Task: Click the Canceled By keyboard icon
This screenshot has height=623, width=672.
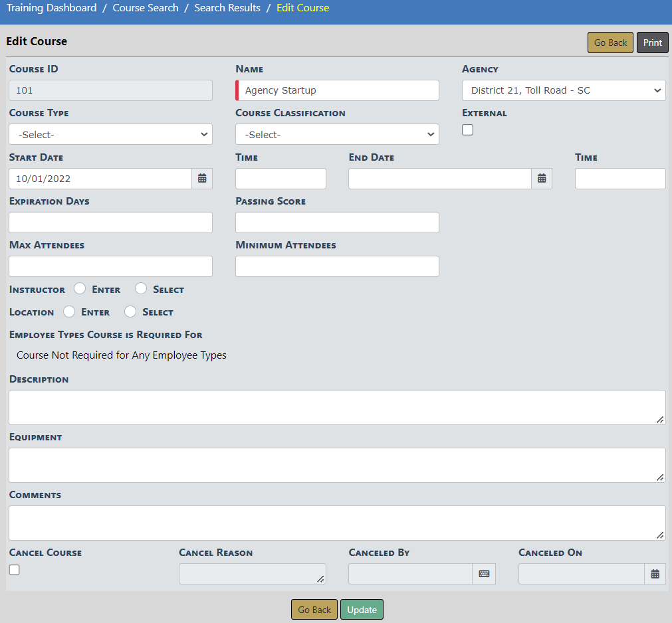Action: pos(484,574)
